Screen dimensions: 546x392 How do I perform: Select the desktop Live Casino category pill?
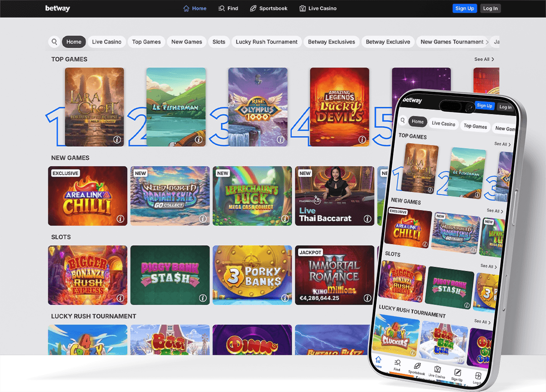pos(106,42)
